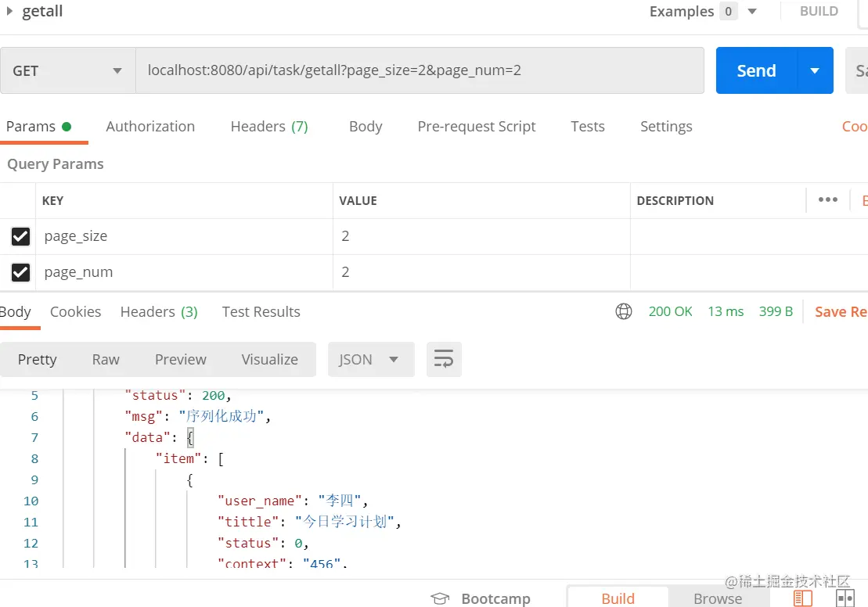Open the Examples dropdown
This screenshot has height=607, width=868.
tap(752, 11)
